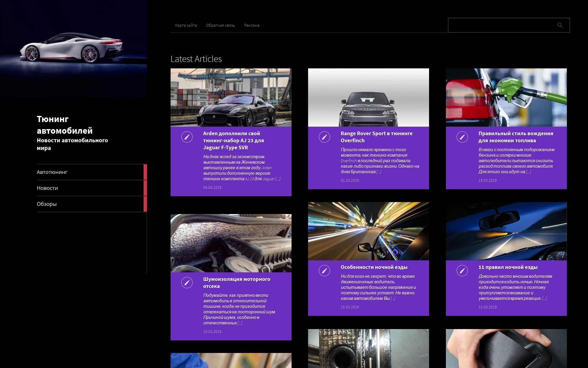588x368 pixels.
Task: Click the engine bay photo thumbnail
Action: pos(231,243)
